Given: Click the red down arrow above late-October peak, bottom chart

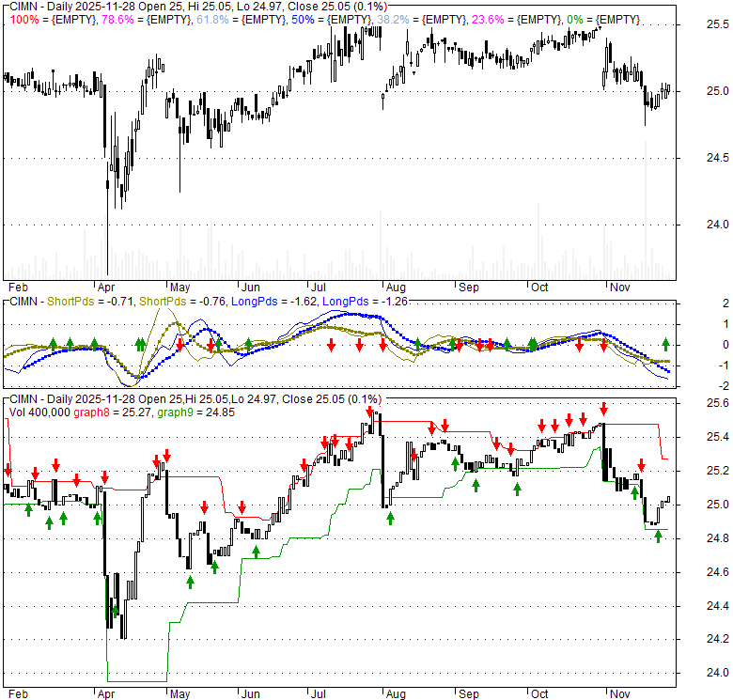Looking at the screenshot, I should coord(603,409).
